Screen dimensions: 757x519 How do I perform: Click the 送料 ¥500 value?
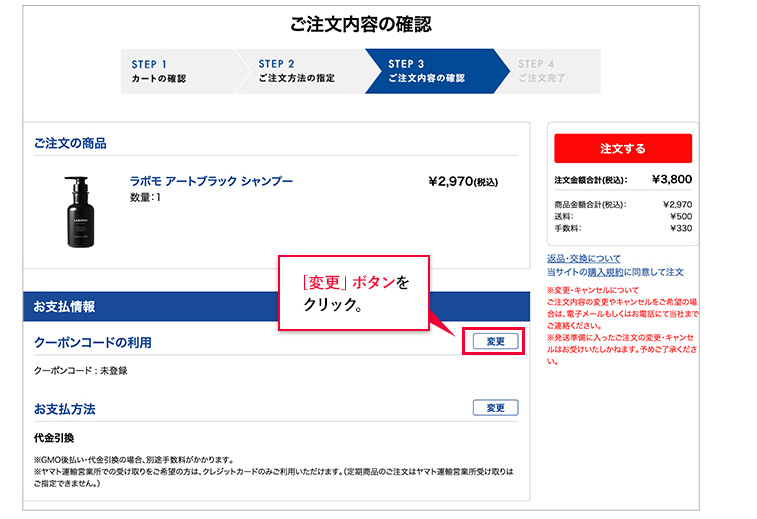click(x=681, y=216)
